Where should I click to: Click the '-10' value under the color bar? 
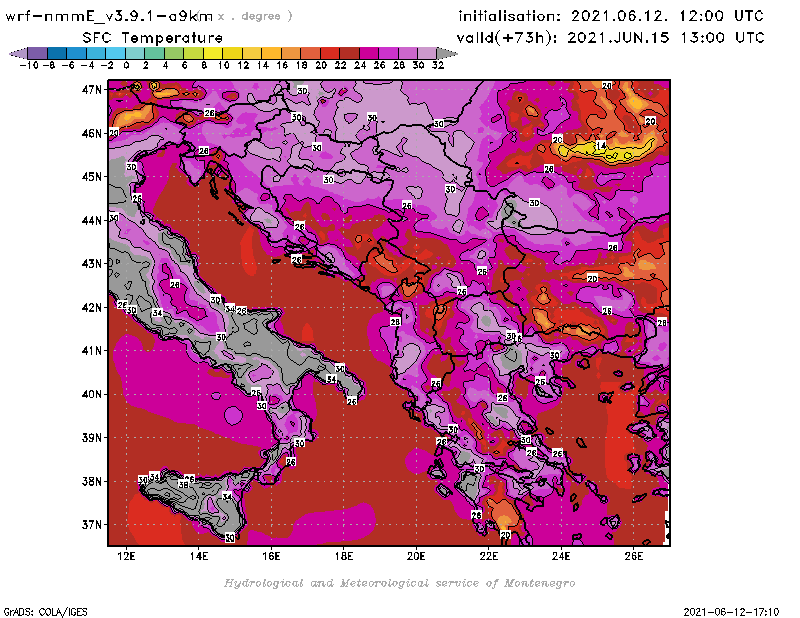click(29, 65)
